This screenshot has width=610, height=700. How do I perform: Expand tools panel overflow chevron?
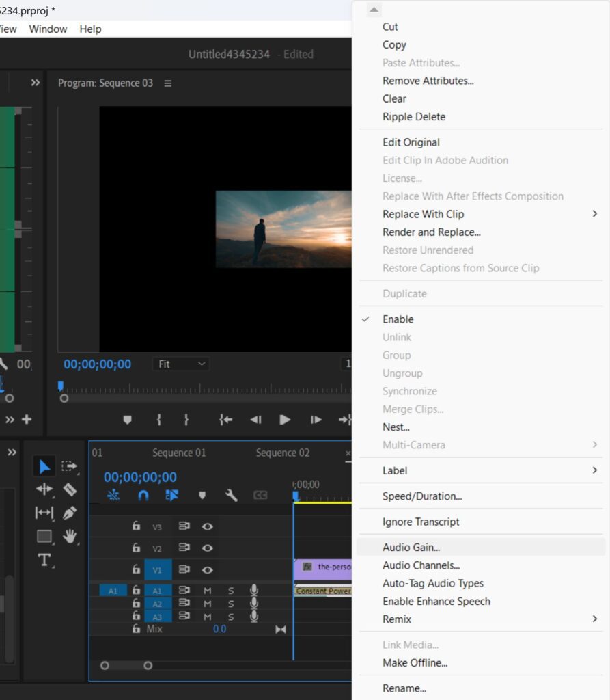point(12,453)
